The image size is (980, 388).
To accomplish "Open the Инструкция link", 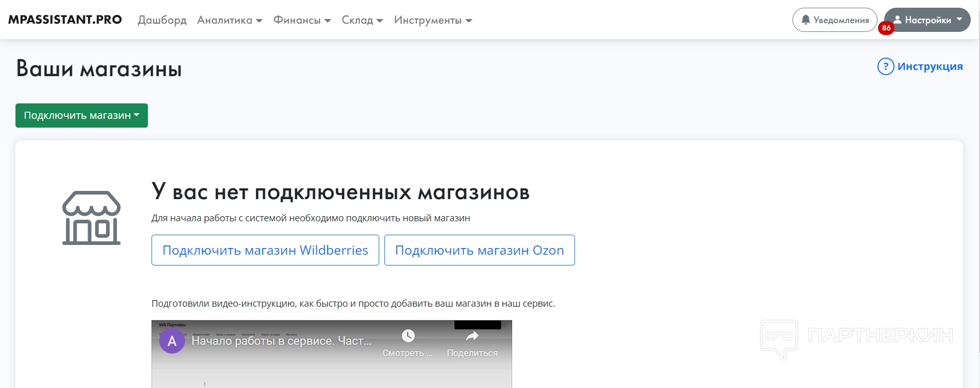I will pos(930,66).
